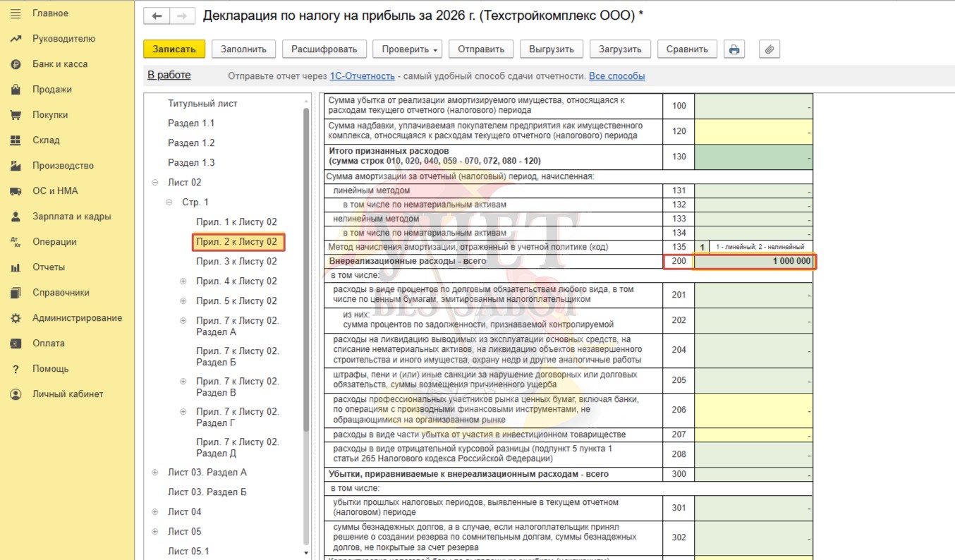
Task: Open the 1С-Отчетность link
Action: coord(362,76)
